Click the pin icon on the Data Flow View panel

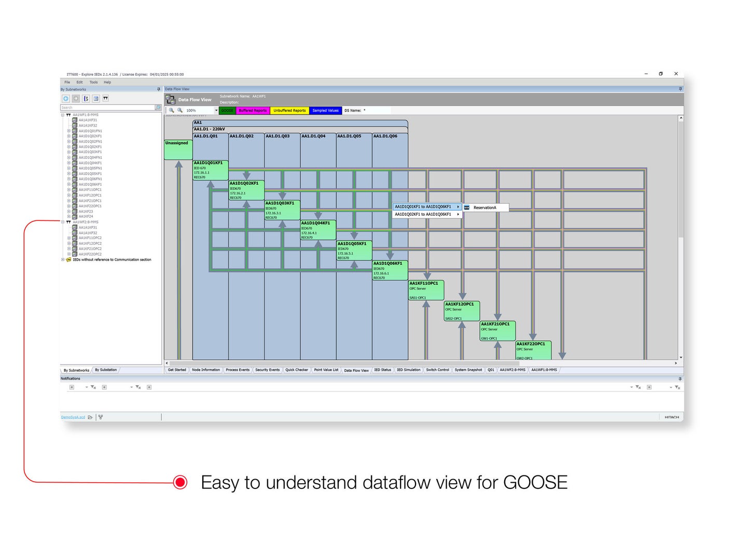point(680,89)
